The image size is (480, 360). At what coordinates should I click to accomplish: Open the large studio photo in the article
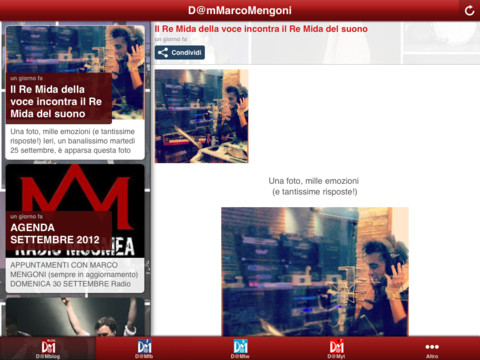(315, 272)
